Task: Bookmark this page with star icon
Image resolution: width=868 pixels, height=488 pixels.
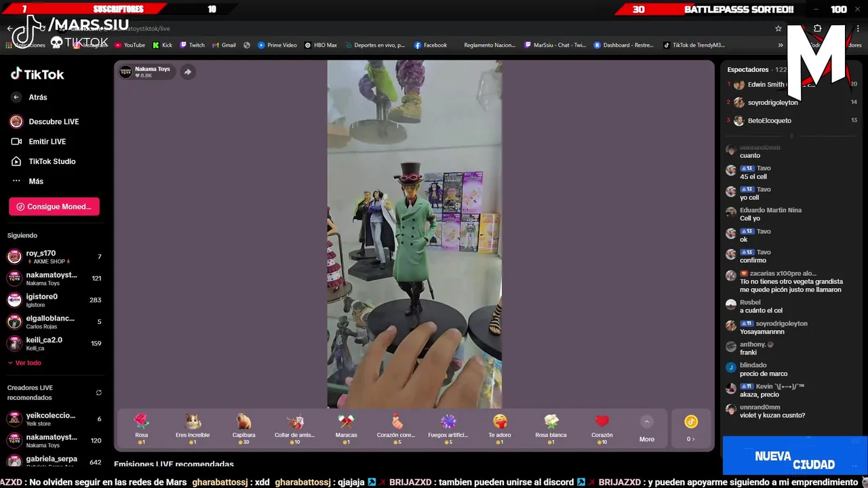Action: [x=778, y=28]
